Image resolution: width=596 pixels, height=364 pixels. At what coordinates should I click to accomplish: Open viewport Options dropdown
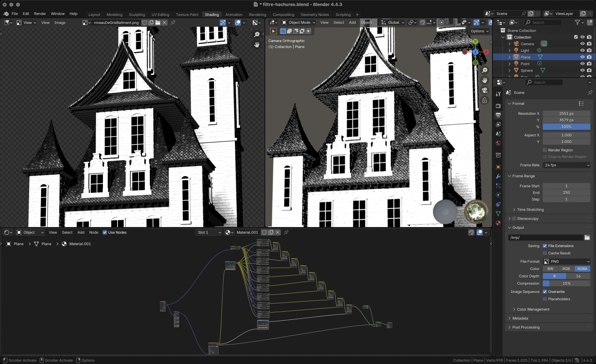479,31
